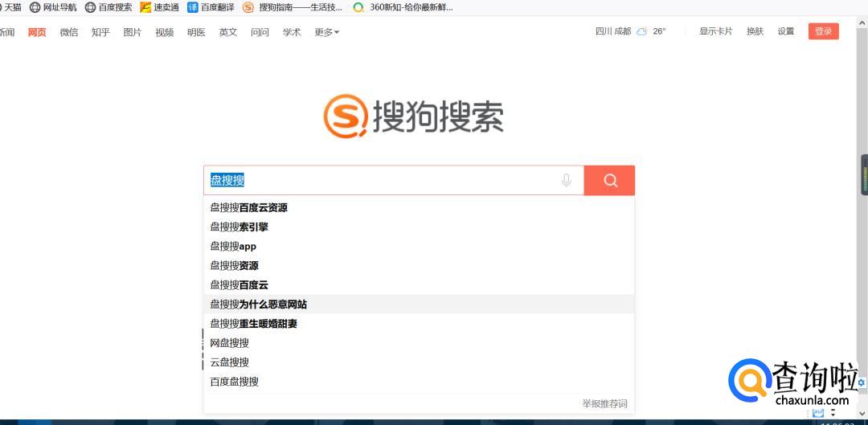Open the 换肤 skin changer
The image size is (868, 425).
pos(755,31)
